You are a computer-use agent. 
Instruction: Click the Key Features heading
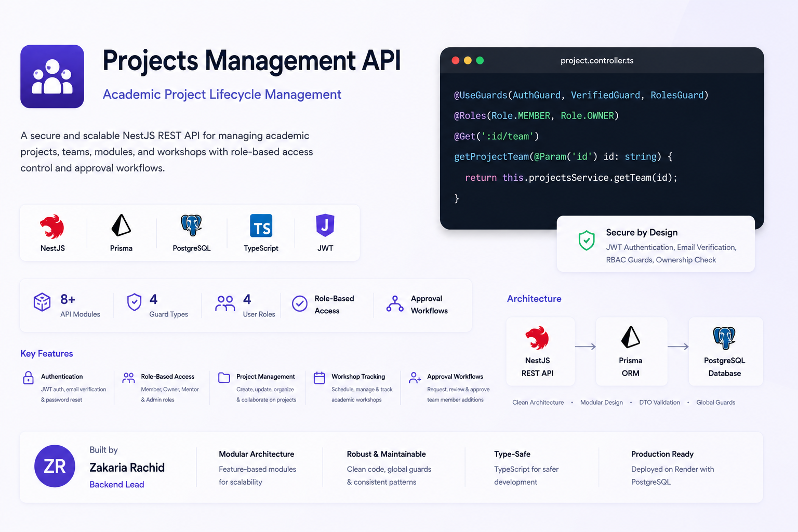point(47,354)
